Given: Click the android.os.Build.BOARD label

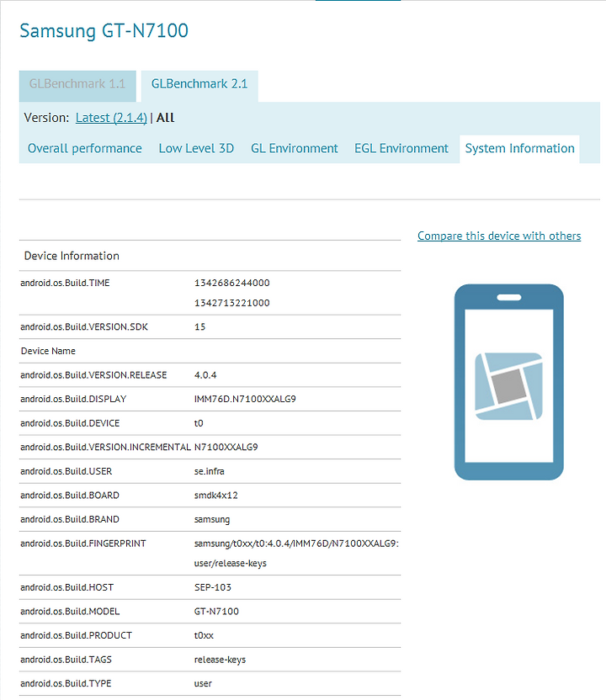Looking at the screenshot, I should [70, 496].
